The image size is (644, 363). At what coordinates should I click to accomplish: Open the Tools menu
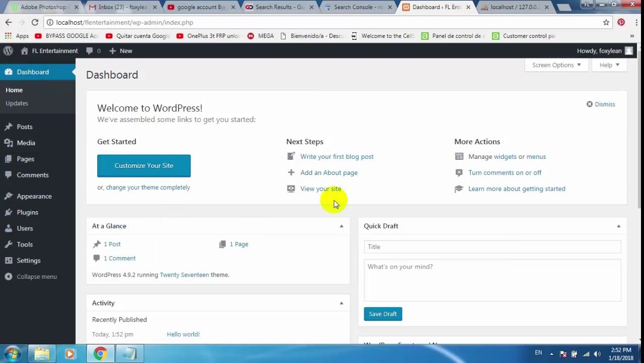[24, 245]
